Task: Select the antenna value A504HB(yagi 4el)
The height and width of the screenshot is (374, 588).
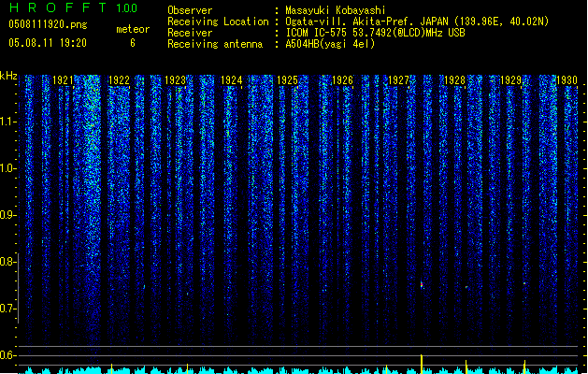Action: pyautogui.click(x=330, y=44)
